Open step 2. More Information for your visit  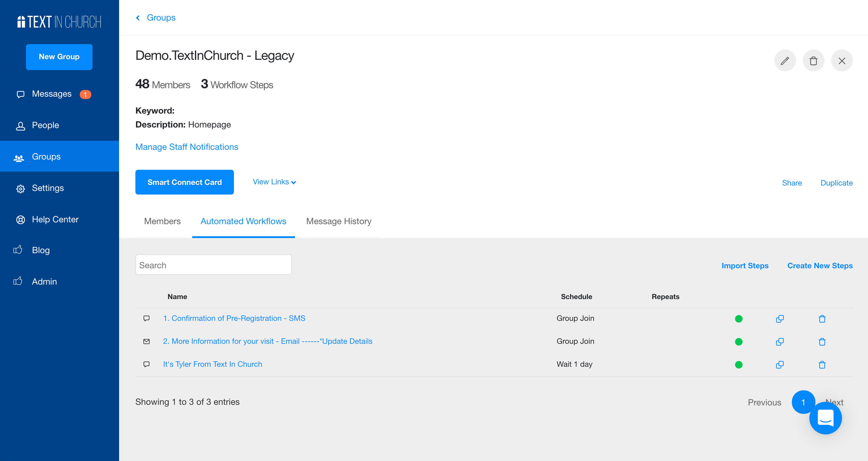tap(267, 341)
